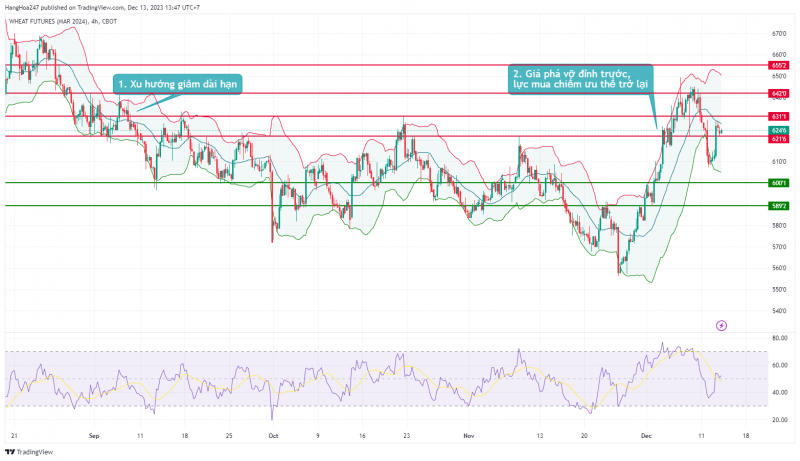
Task: Click the Nov label on time axis
Action: pyautogui.click(x=470, y=436)
